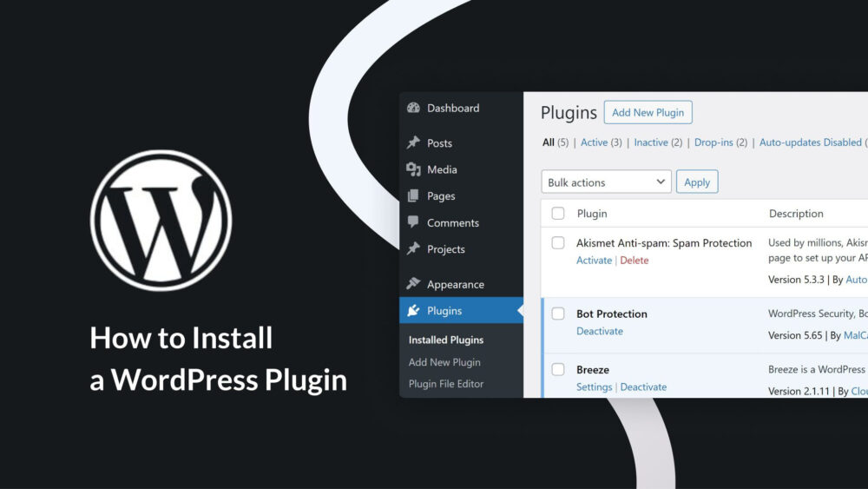868x489 pixels.
Task: Select the Plugins menu item
Action: [x=461, y=310]
